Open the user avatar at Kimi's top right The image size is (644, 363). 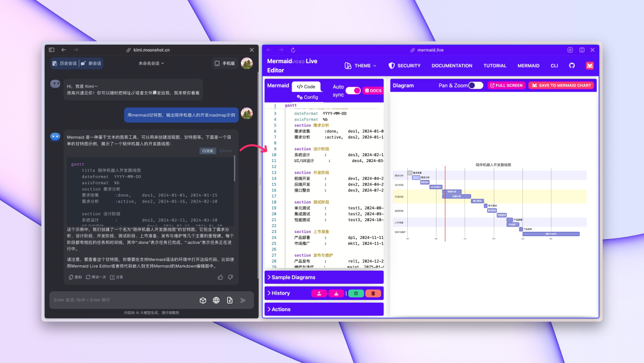pyautogui.click(x=247, y=63)
